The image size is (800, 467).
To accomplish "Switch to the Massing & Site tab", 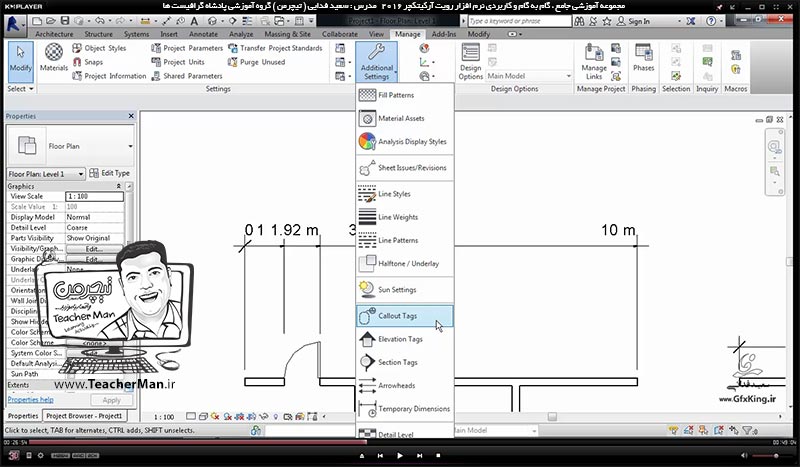I will coord(287,34).
